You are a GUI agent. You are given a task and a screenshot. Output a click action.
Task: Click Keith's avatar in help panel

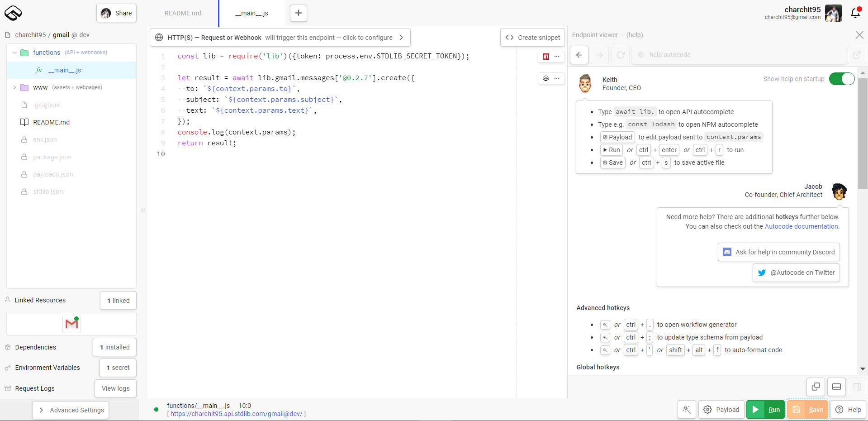(585, 83)
